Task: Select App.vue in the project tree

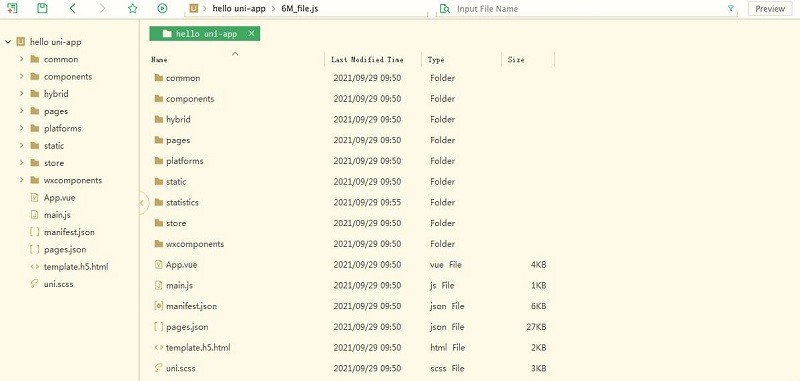Action: tap(60, 197)
